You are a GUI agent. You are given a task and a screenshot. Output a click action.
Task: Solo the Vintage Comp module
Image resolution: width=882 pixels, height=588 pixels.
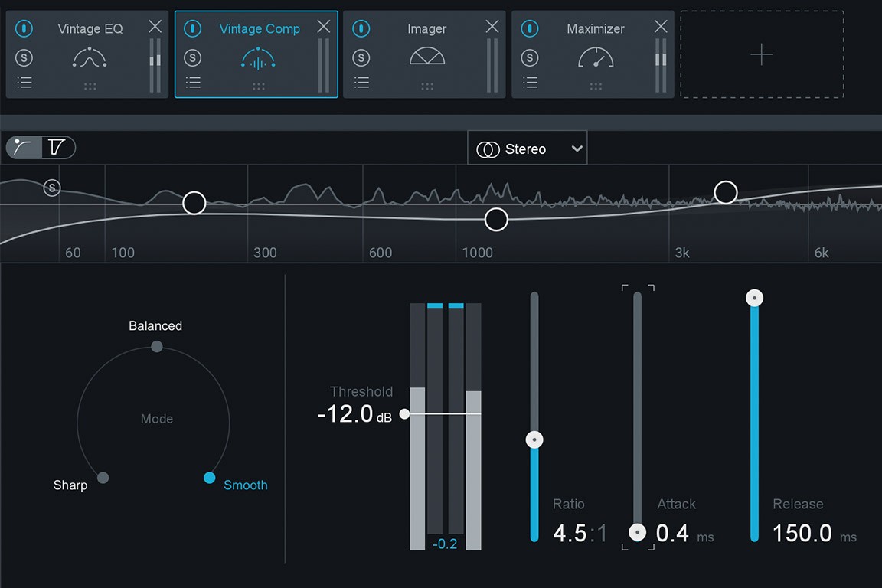(192, 57)
